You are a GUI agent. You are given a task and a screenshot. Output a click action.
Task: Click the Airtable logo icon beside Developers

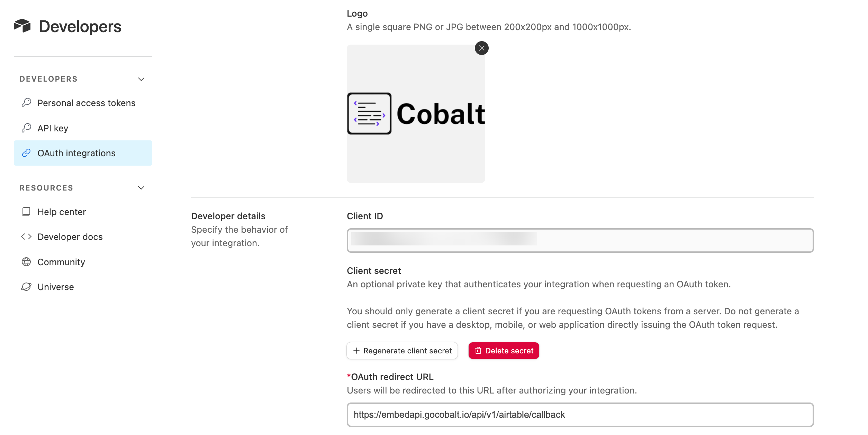(22, 26)
